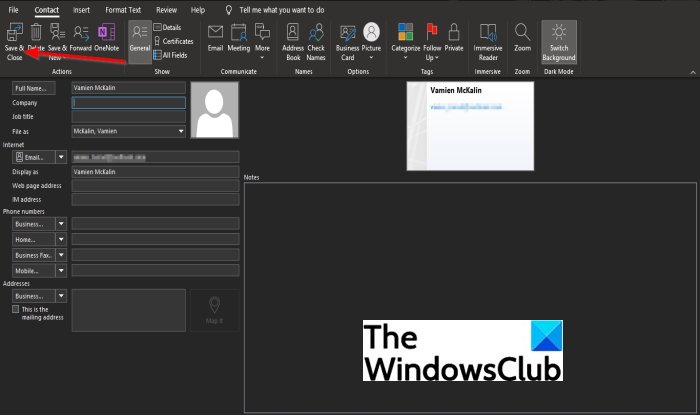Expand the address type arrow
The height and width of the screenshot is (415, 700).
click(x=61, y=296)
